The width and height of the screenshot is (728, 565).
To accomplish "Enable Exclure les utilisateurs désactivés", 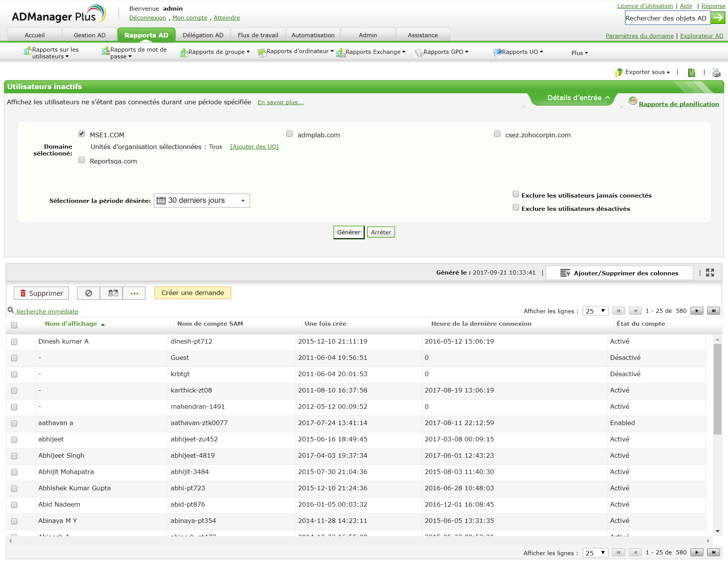I will 516,207.
